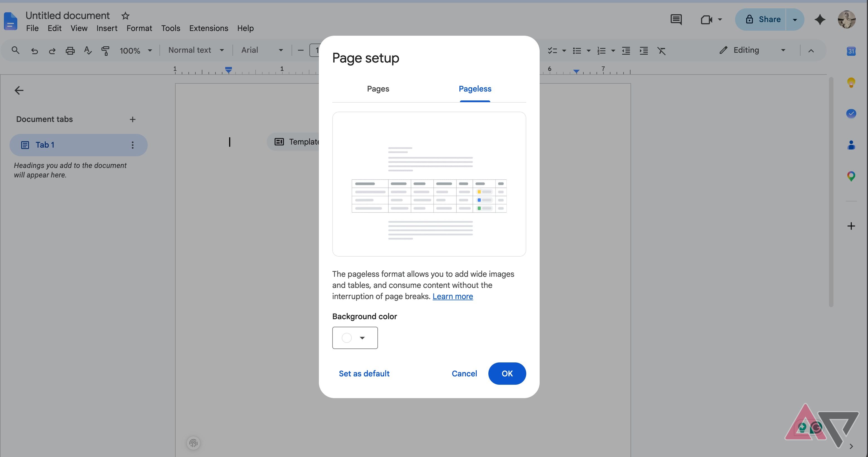Star the Untitled document
Screen dimensions: 868x457
[x=125, y=16]
